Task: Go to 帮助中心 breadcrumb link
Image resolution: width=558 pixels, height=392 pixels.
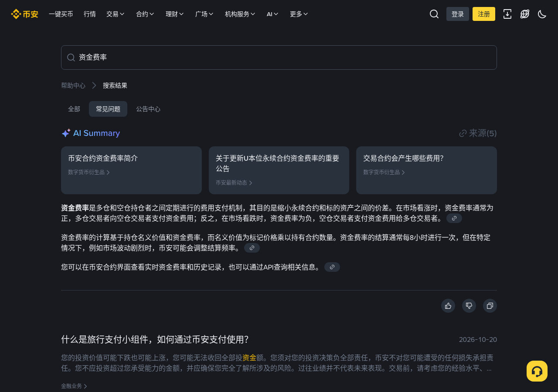Action: [73, 85]
